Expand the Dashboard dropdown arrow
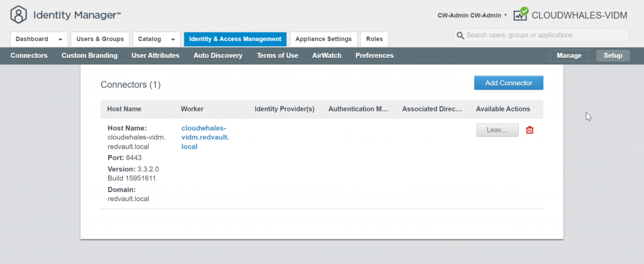 pyautogui.click(x=60, y=40)
